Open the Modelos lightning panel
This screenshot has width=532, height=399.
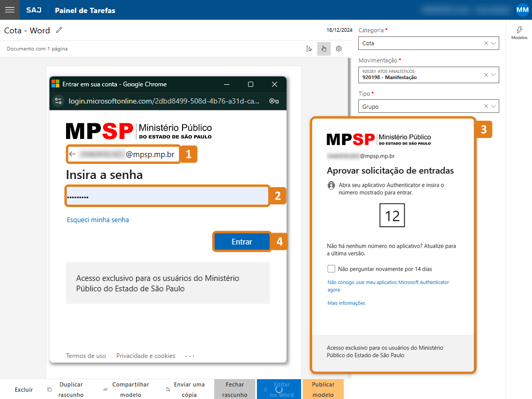[x=519, y=33]
